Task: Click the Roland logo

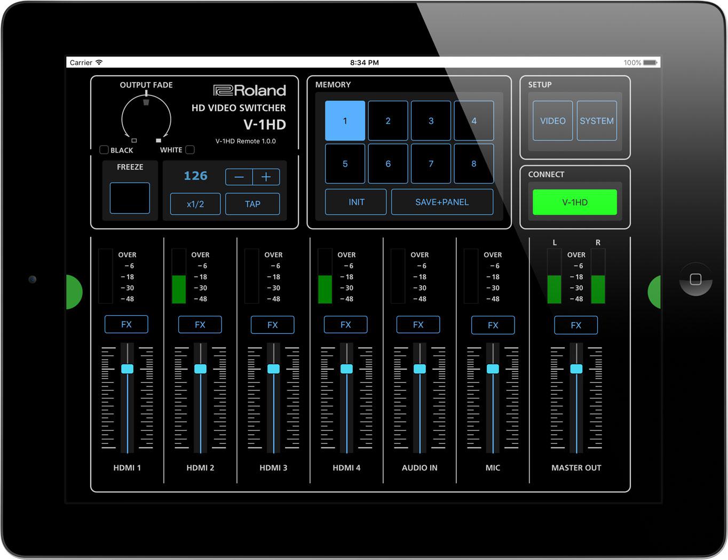Action: click(249, 90)
